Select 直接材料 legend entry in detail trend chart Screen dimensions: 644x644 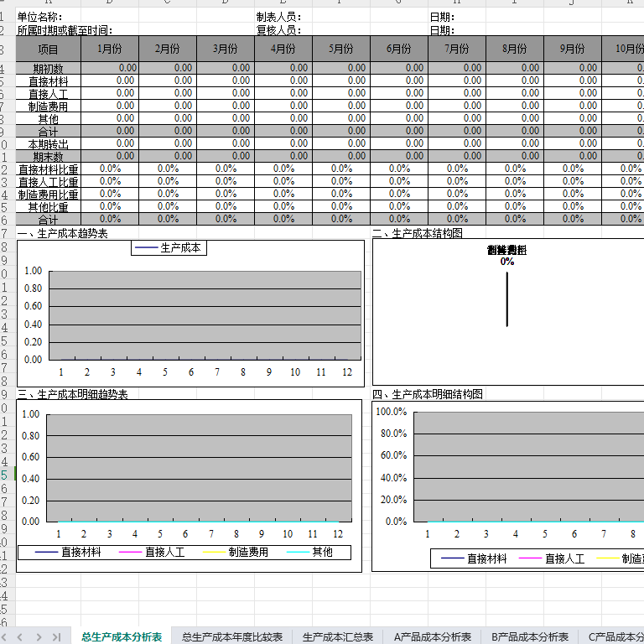pyautogui.click(x=68, y=552)
